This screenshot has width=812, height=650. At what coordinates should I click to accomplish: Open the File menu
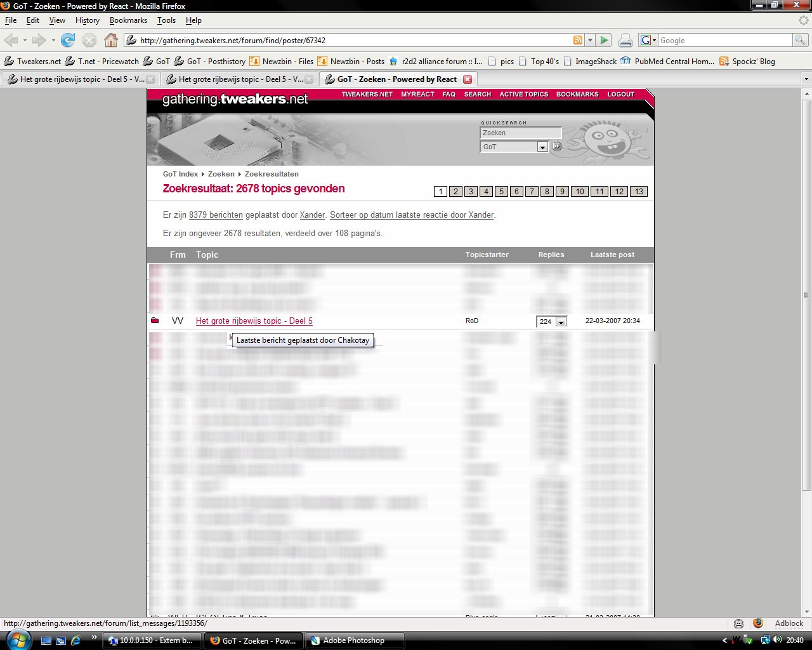click(x=11, y=20)
